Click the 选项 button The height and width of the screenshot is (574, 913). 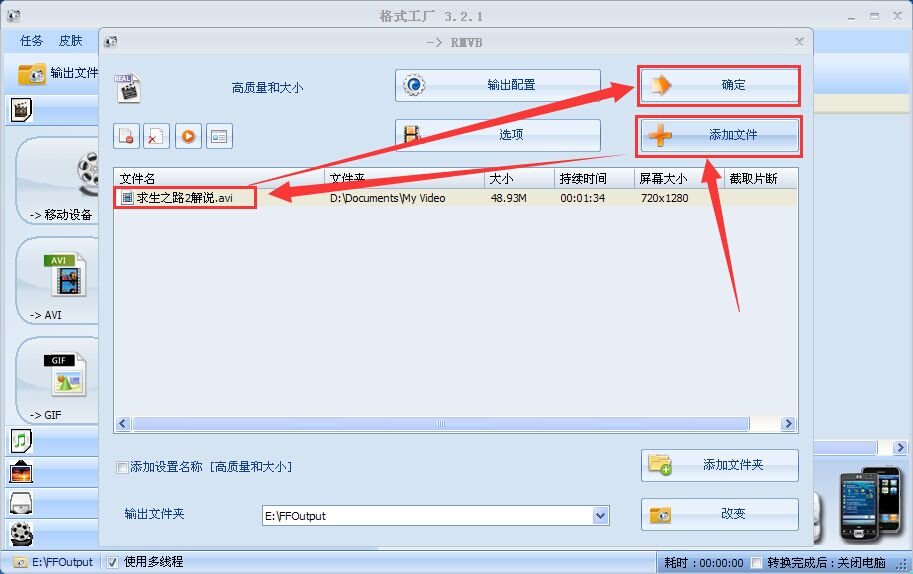click(x=498, y=136)
